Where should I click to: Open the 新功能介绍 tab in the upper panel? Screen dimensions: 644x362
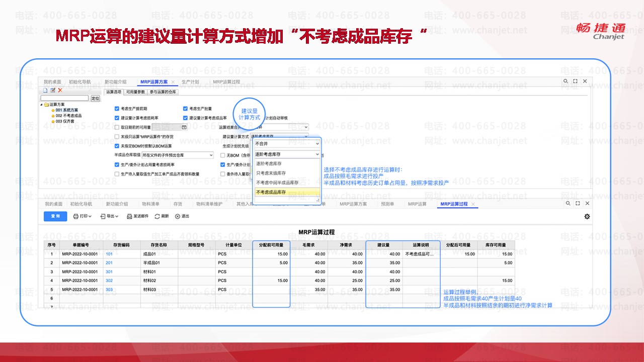point(116,81)
